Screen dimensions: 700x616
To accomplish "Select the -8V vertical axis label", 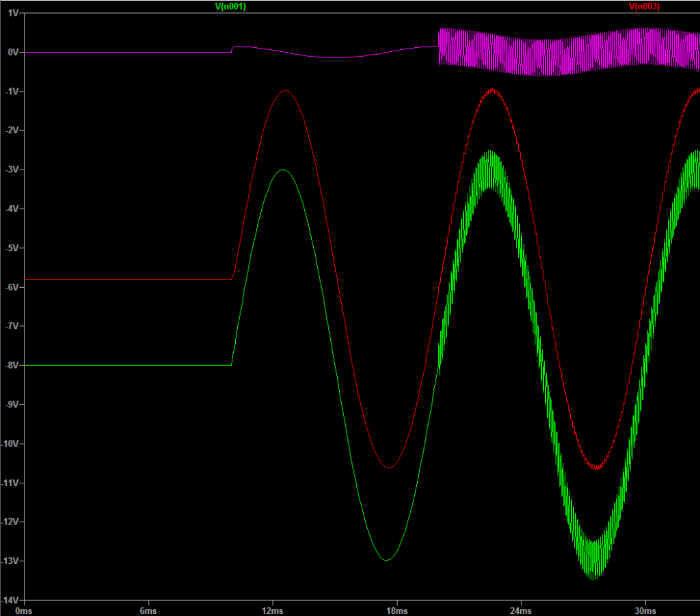I will point(10,365).
